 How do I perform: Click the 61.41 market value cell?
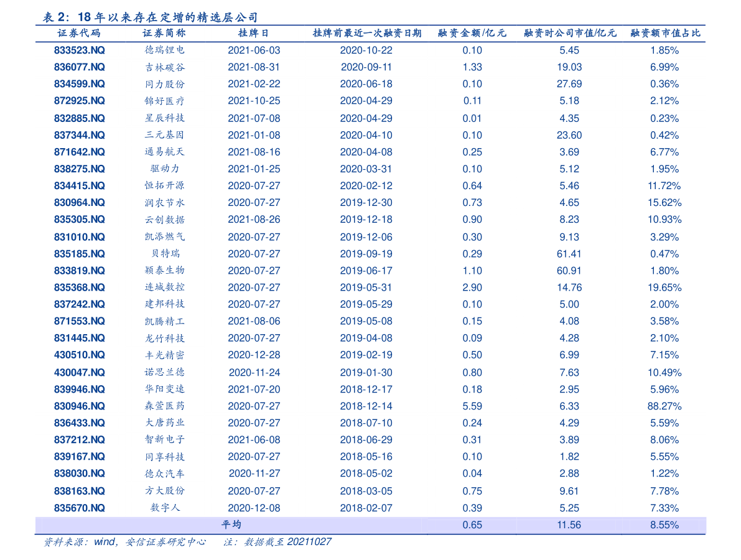point(569,254)
